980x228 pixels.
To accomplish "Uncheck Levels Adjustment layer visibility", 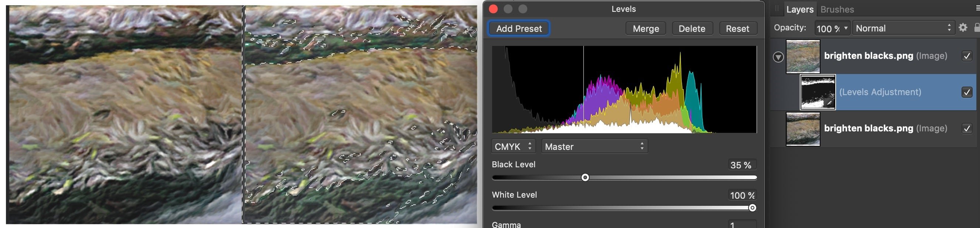I will 967,92.
